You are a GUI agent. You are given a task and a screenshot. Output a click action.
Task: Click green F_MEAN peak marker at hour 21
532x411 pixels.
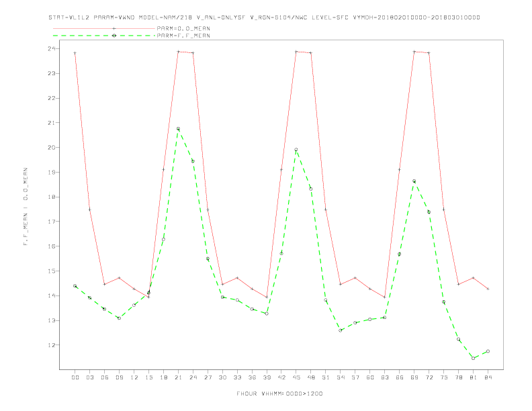coord(178,129)
